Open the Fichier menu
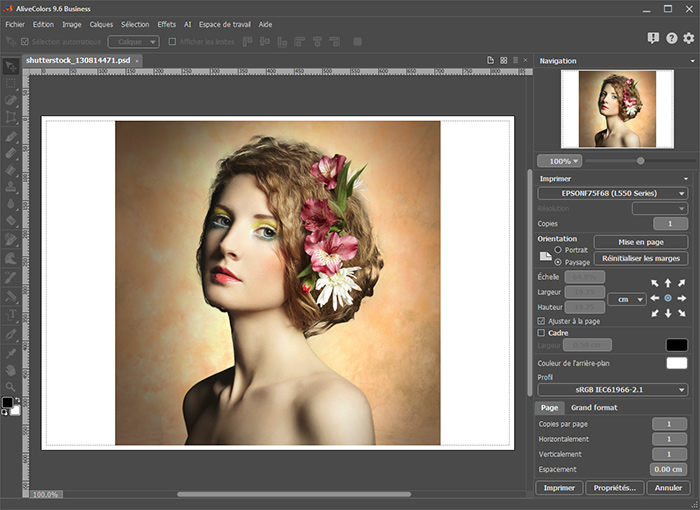 tap(15, 25)
